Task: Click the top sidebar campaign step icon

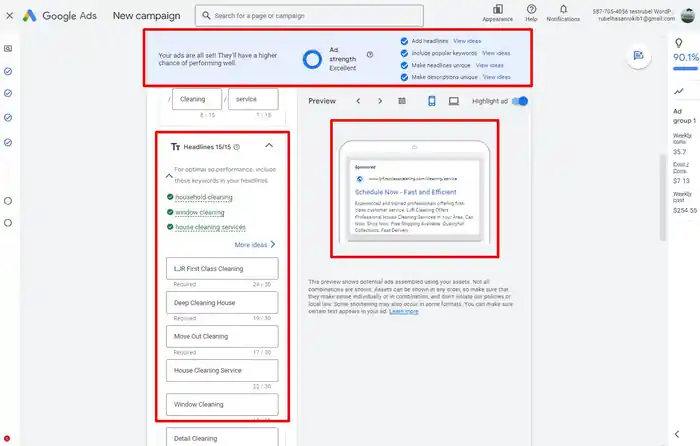Action: click(x=8, y=49)
